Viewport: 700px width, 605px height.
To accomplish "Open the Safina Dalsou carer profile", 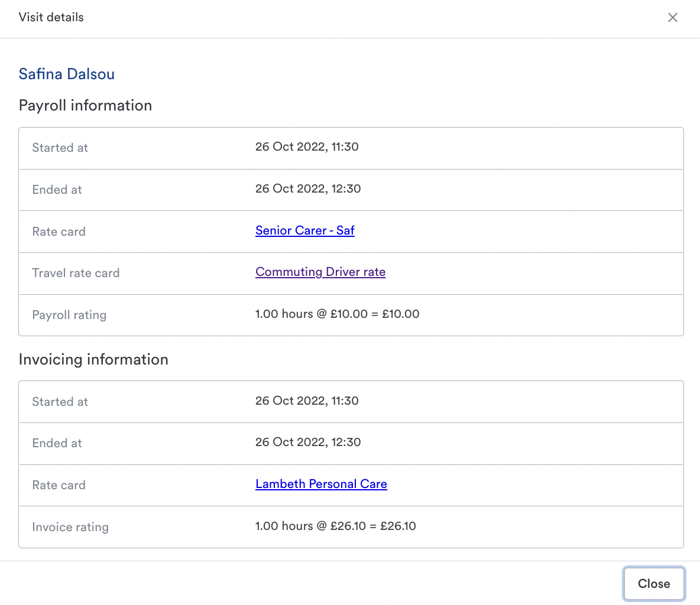I will (67, 74).
